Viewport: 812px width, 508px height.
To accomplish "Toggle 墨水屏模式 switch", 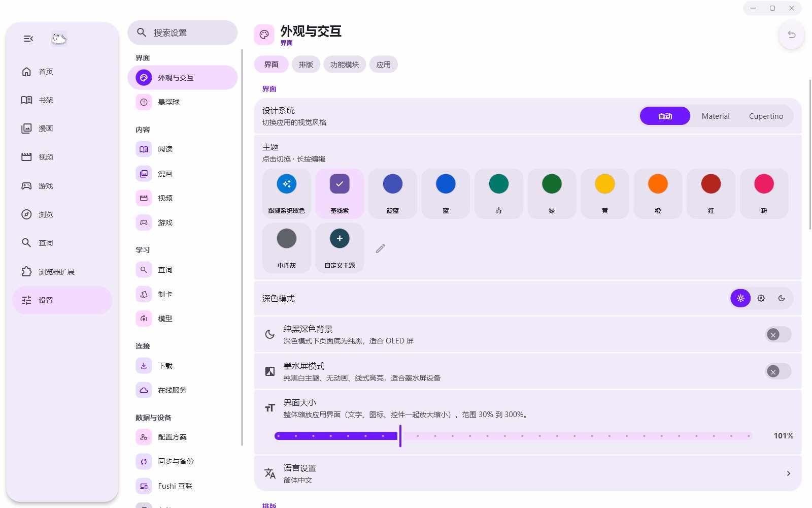I will pos(778,371).
